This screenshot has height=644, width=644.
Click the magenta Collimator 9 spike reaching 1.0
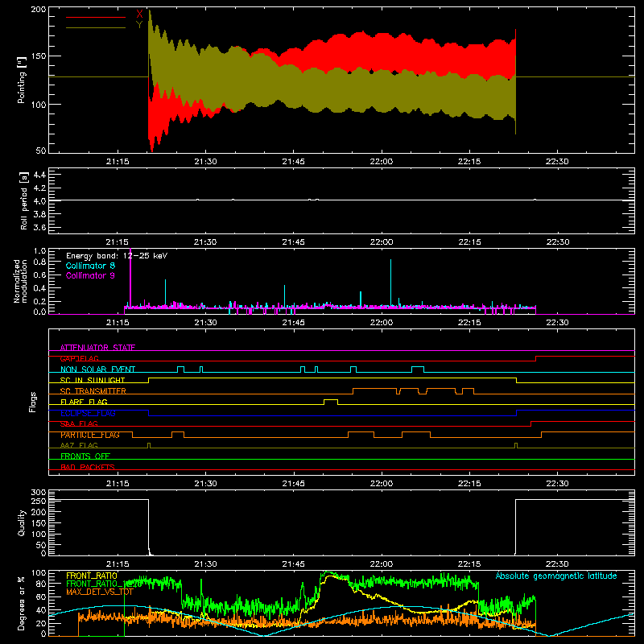(x=130, y=277)
